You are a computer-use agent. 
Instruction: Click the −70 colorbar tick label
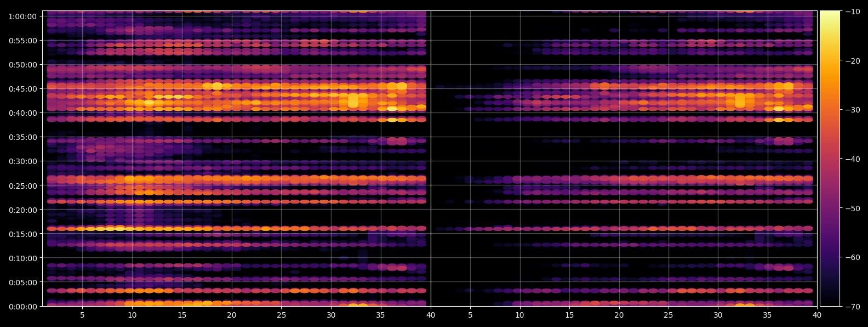pyautogui.click(x=852, y=307)
